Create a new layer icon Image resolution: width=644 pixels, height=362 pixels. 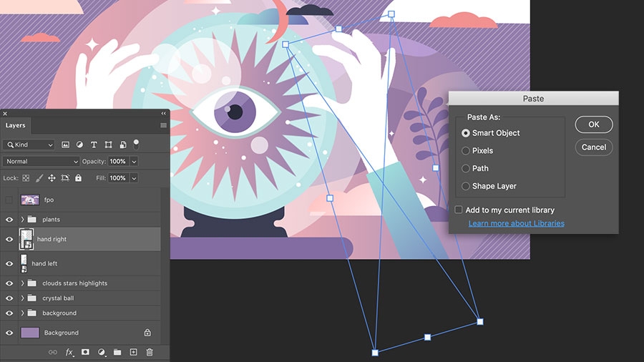pos(134,352)
